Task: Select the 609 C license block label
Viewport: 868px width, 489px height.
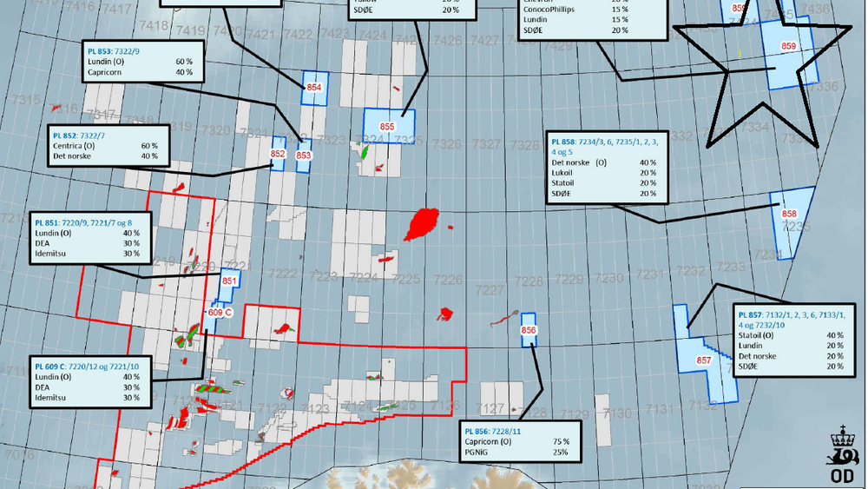Action: pos(220,313)
